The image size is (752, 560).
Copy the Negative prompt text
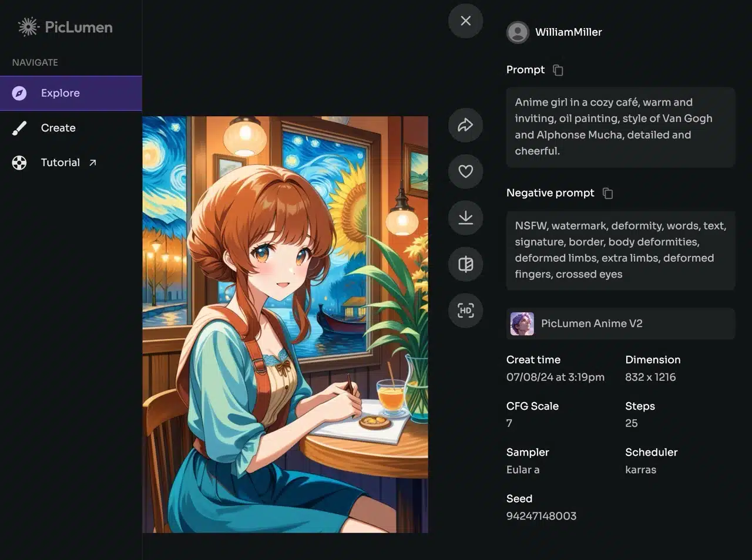click(x=608, y=193)
